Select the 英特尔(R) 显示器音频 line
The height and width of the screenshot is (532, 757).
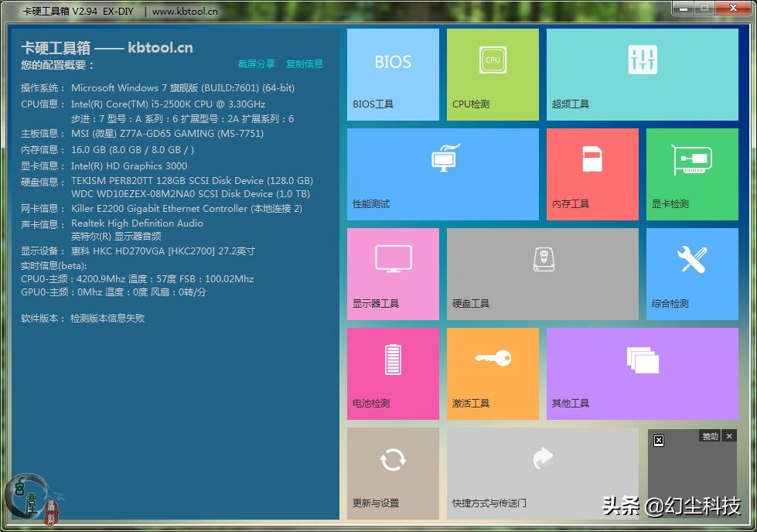click(x=116, y=237)
